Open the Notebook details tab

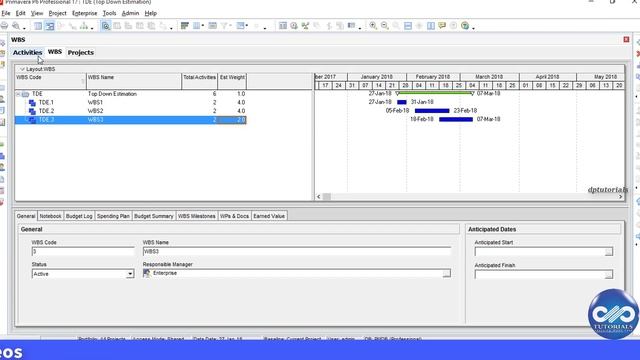tap(50, 216)
